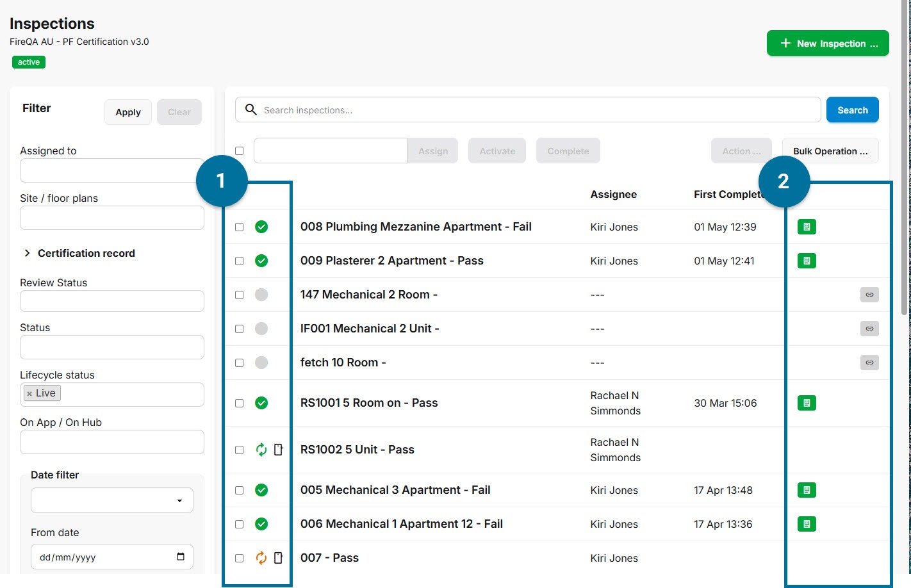Click into the Search inspections field
Screen dimensions: 911x588
(528, 110)
